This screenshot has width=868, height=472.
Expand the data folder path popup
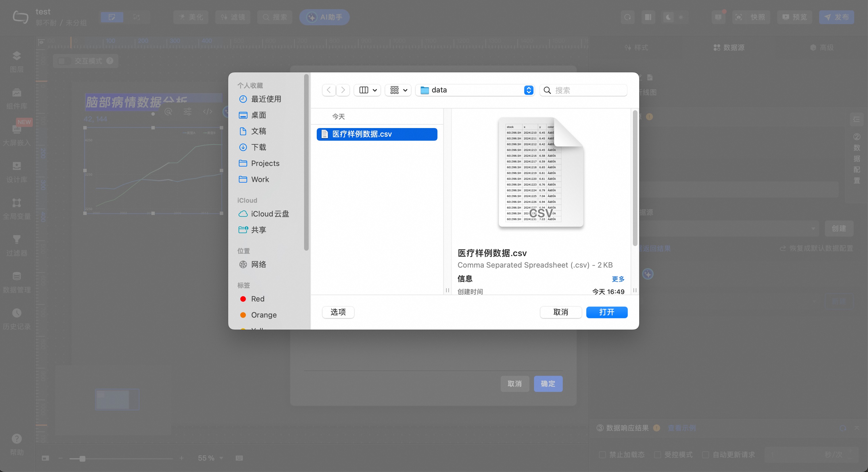click(x=528, y=90)
